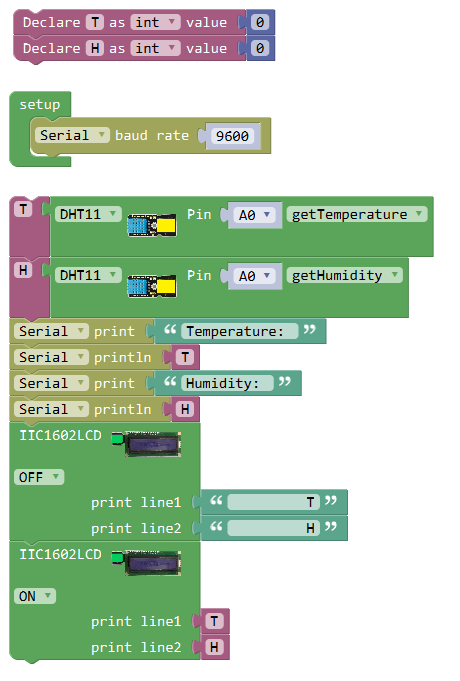Open the int type dropdown for variable T

[155, 22]
